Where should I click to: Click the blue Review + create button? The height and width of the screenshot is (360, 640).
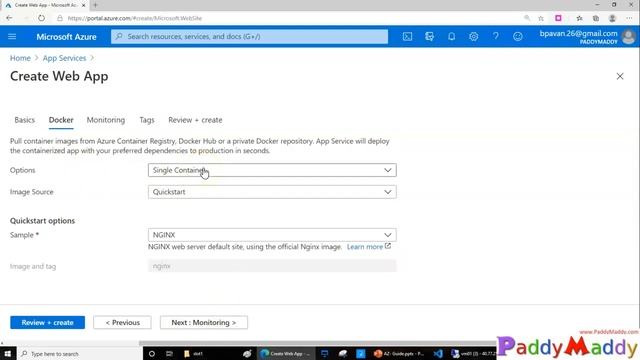click(x=47, y=322)
